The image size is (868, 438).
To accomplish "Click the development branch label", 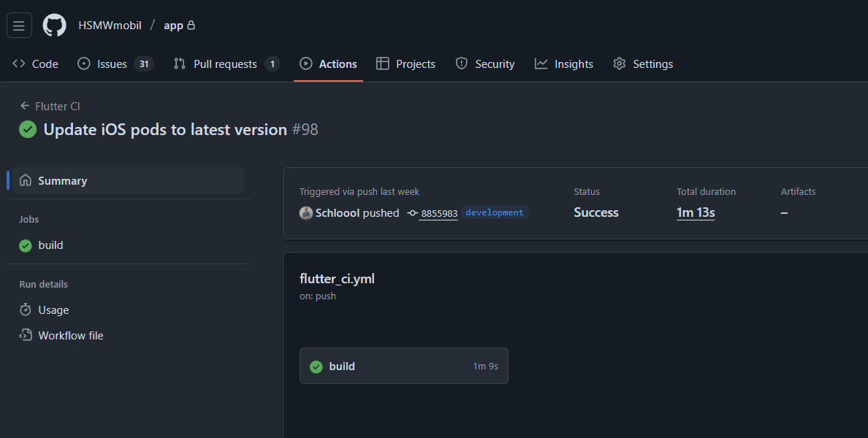I will 495,212.
